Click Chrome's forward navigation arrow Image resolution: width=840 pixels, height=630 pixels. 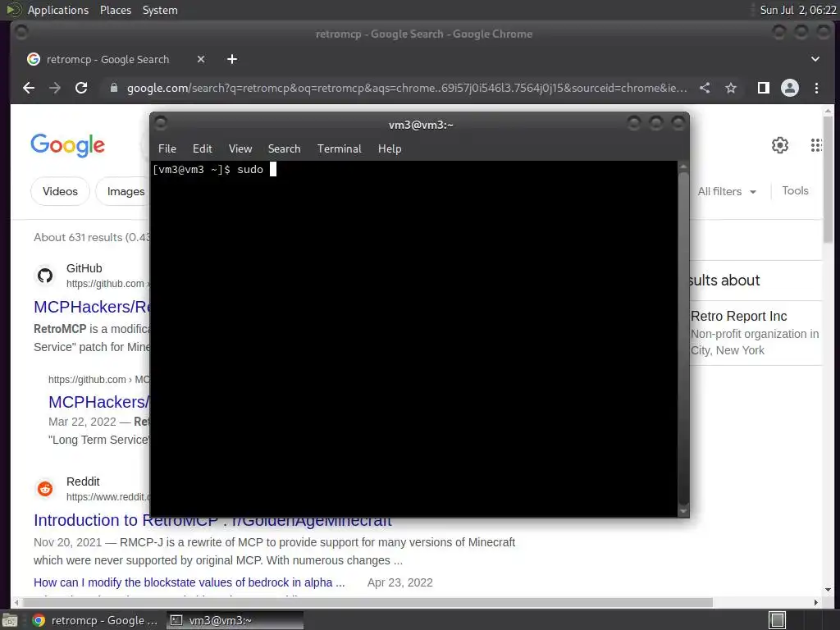pos(55,88)
